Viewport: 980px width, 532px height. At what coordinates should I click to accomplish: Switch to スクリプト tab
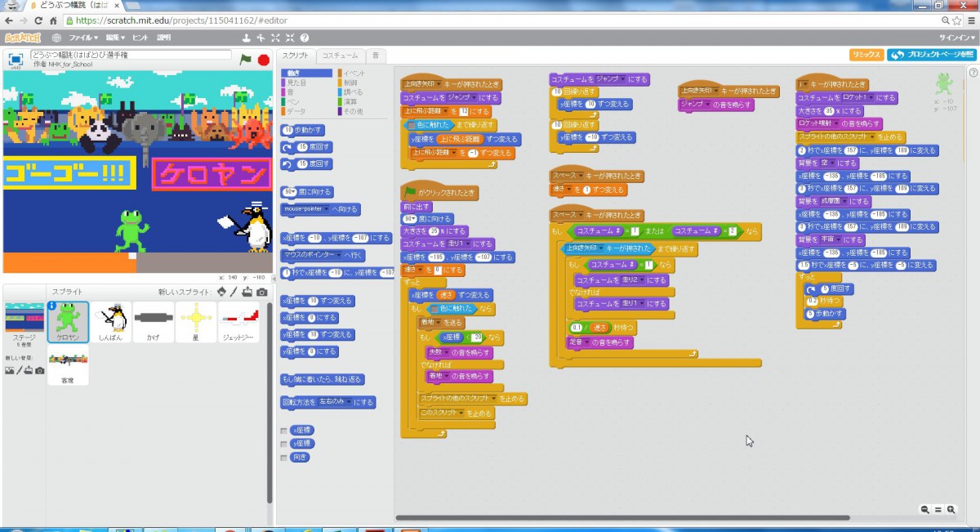[296, 56]
